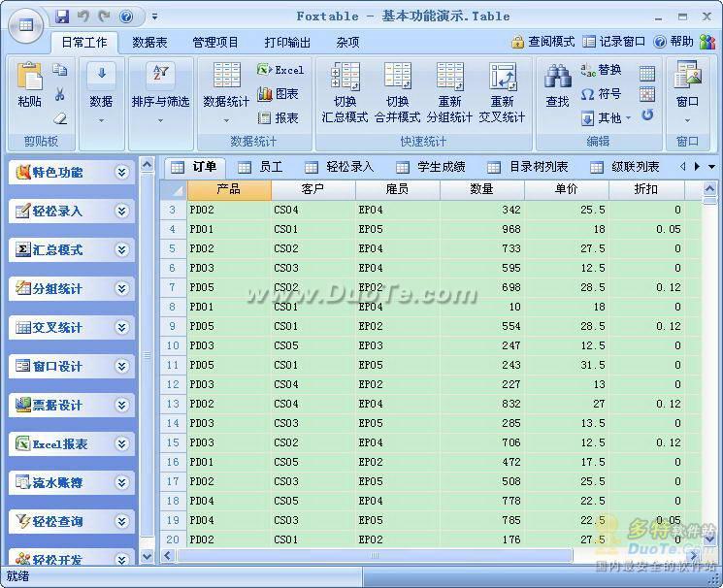Switch to the 打印输出 ribbon tab
Viewport: 723px width, 588px height.
287,43
